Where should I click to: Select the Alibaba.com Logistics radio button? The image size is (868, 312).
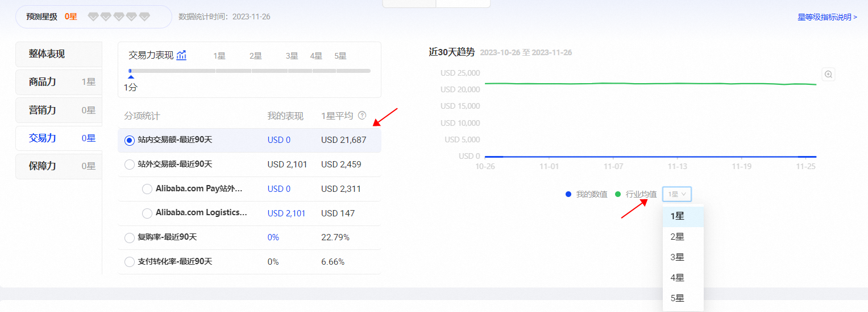(x=147, y=214)
